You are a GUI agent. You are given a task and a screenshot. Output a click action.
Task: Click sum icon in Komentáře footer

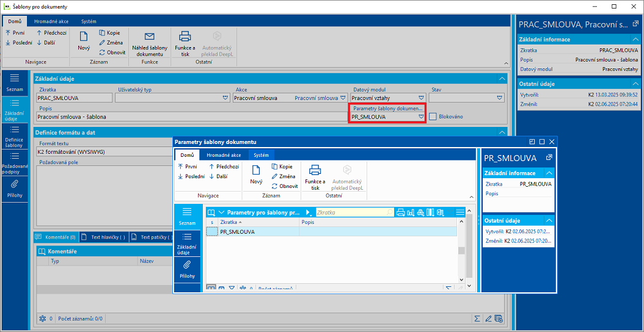click(477, 318)
